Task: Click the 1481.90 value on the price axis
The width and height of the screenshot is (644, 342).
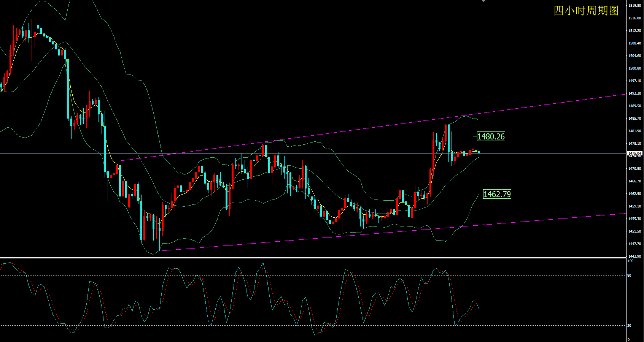Action: coord(634,131)
